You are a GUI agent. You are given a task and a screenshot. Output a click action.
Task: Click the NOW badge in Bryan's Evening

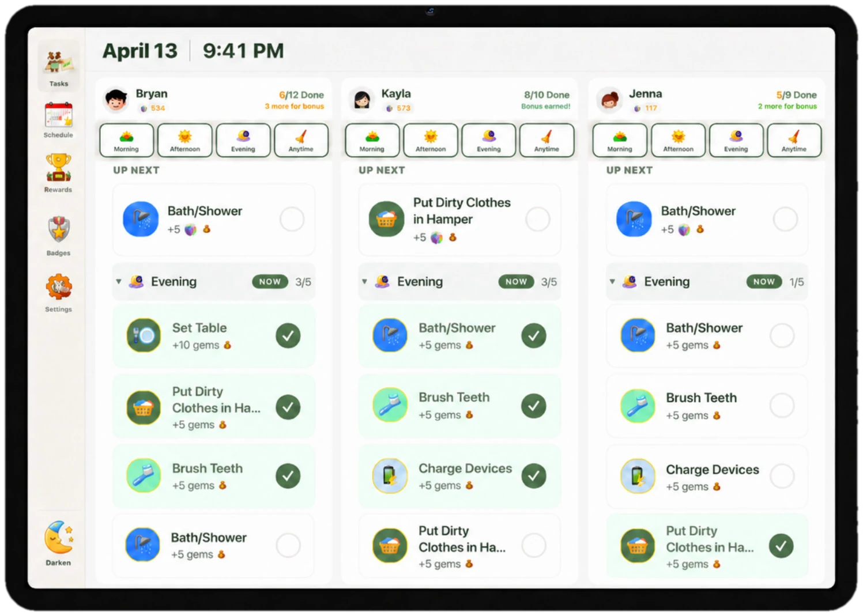coord(270,282)
